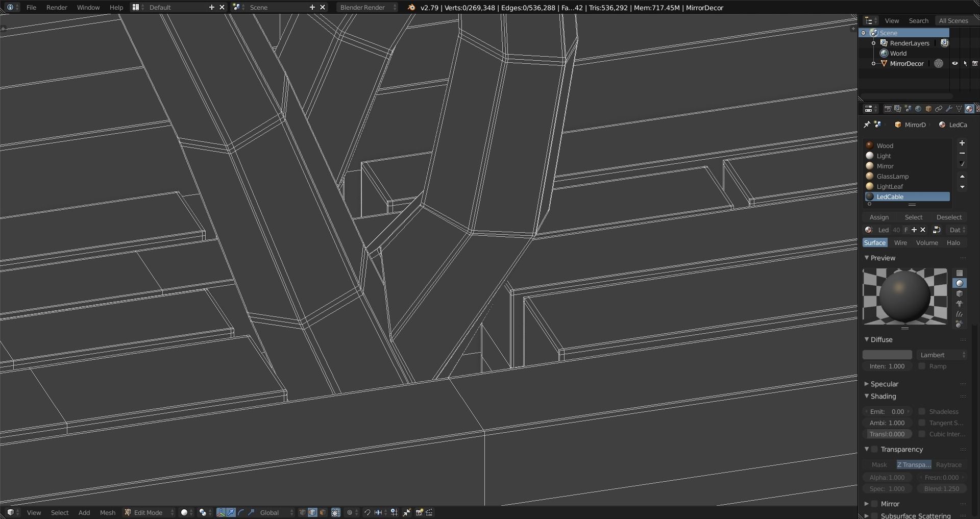The image size is (980, 519).
Task: Open the Lambert diffuse shader dropdown
Action: pos(942,355)
